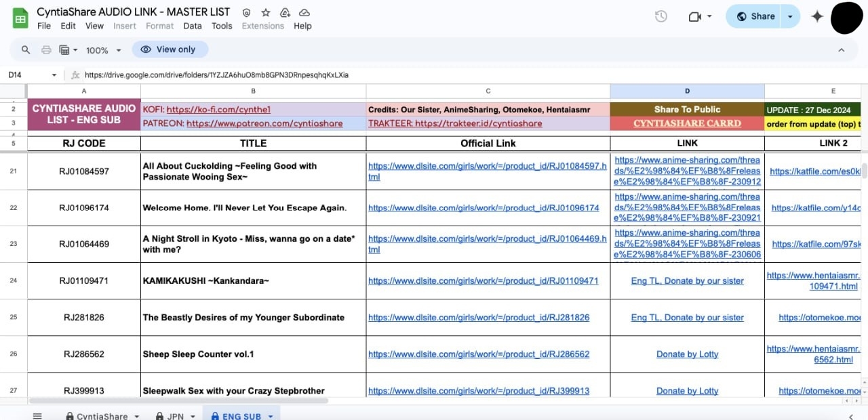
Task: Open the trakteer.id/cyntiashare link
Action: [479, 123]
